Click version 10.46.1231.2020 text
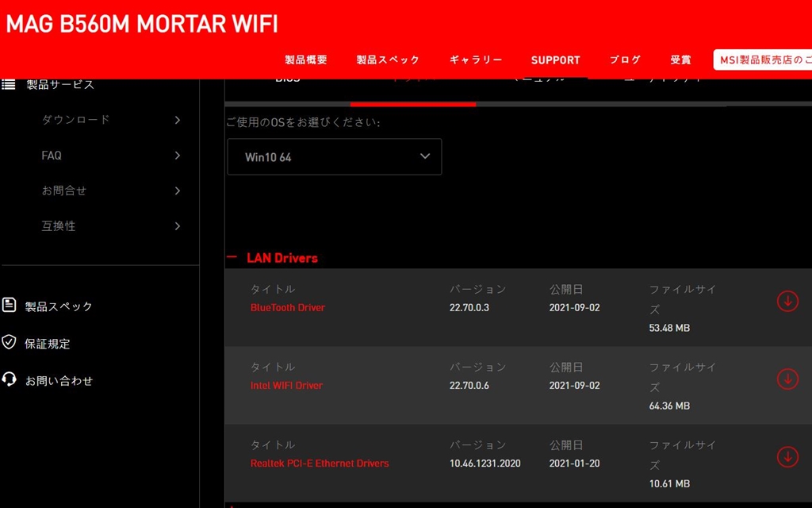Viewport: 812px width, 508px height. [x=485, y=464]
